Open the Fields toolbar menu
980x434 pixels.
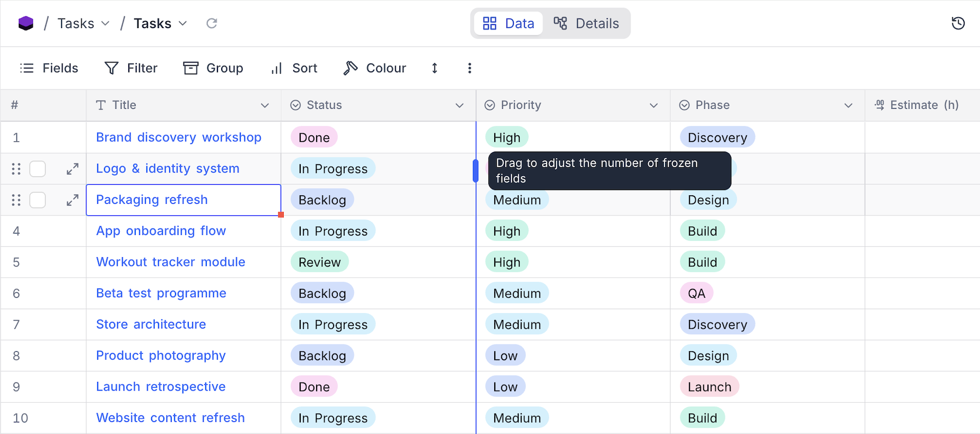(x=49, y=68)
